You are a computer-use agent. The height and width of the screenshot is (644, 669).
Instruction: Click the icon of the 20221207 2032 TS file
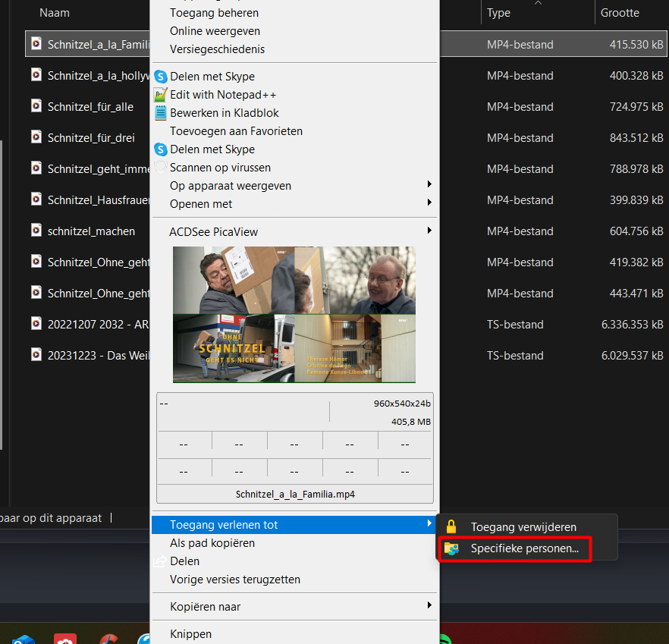pyautogui.click(x=36, y=324)
